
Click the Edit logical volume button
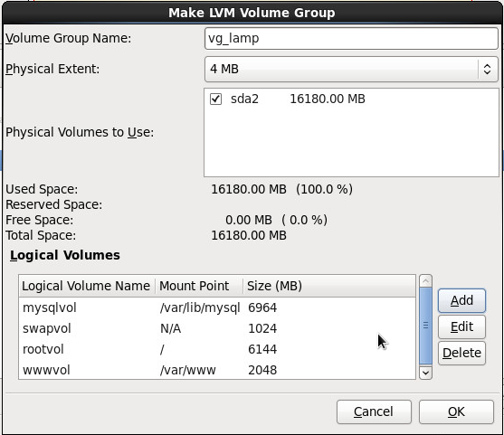pos(461,326)
